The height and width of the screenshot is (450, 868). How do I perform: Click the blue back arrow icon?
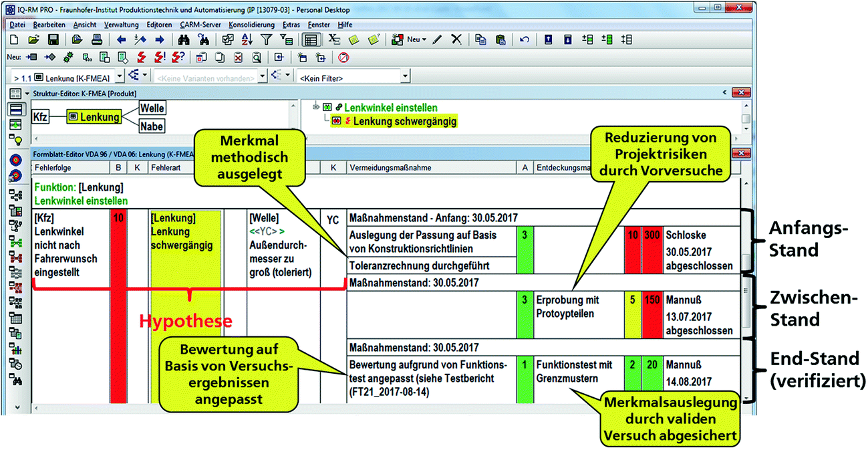121,39
